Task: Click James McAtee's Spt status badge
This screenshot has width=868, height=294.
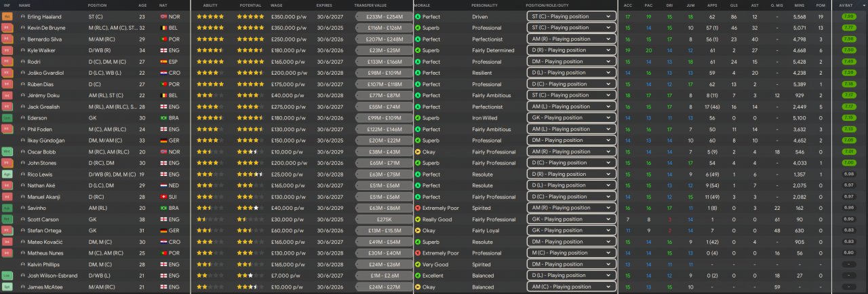Action: tap(7, 287)
